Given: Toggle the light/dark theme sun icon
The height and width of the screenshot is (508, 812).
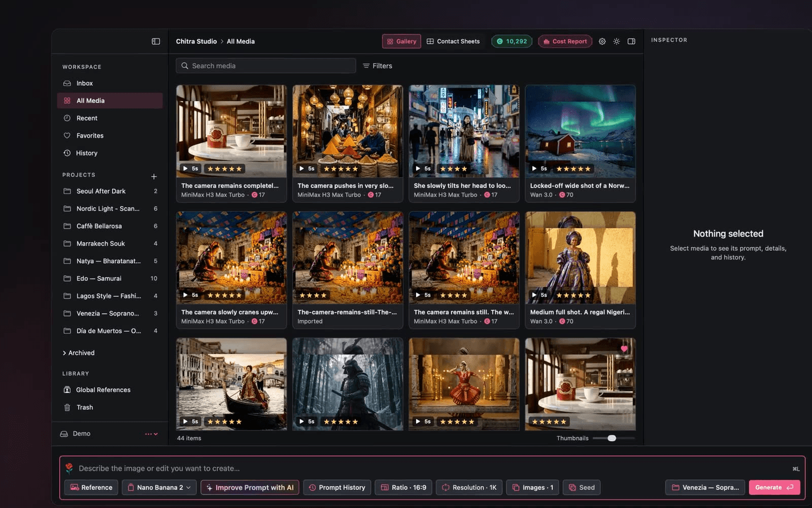Looking at the screenshot, I should pos(617,41).
